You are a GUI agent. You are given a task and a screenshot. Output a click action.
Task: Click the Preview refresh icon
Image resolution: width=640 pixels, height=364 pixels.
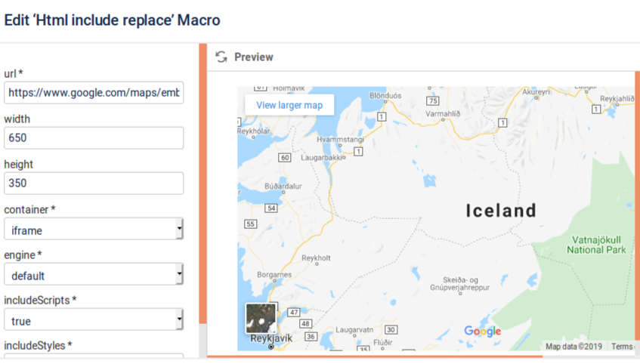pos(221,57)
